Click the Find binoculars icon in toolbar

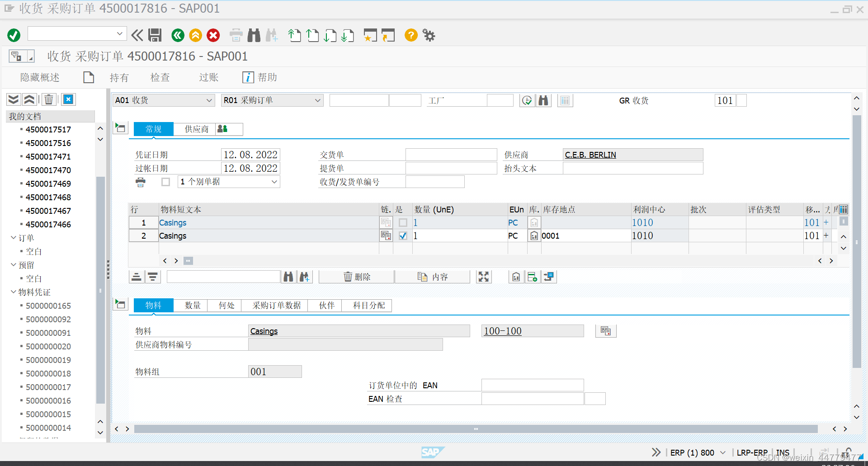click(254, 35)
